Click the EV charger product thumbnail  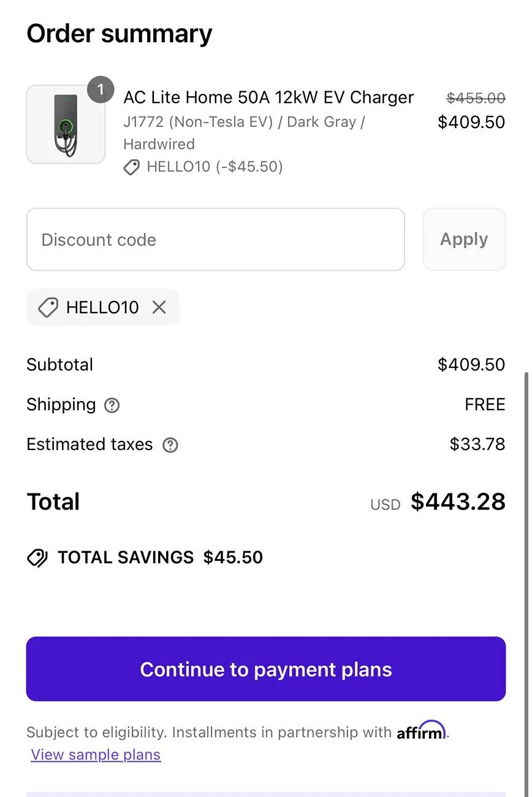click(x=66, y=124)
